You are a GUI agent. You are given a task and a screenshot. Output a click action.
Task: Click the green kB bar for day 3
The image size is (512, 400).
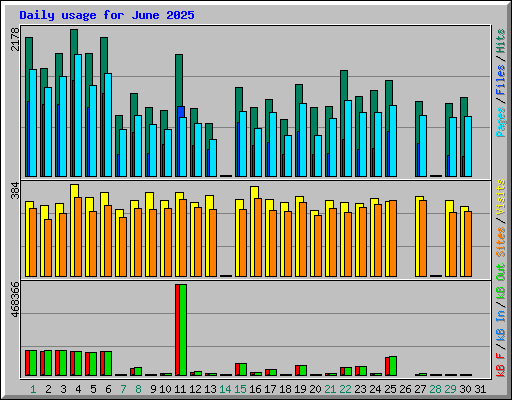(x=63, y=363)
